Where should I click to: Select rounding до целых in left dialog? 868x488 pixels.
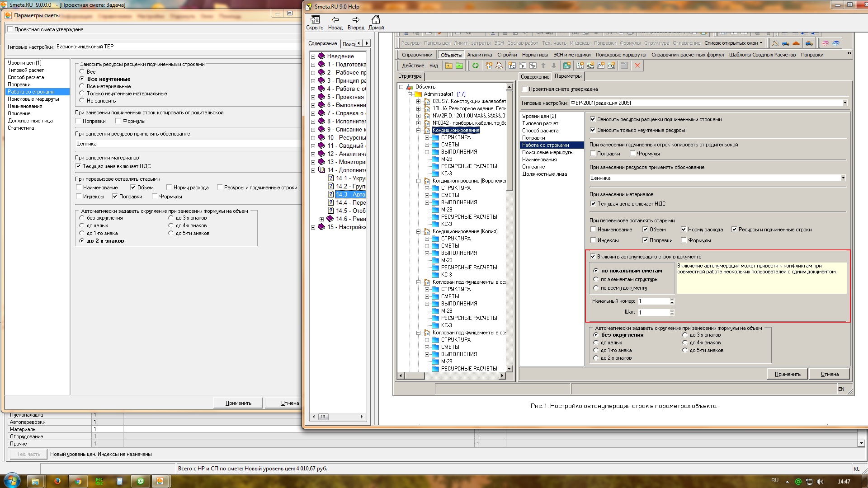pos(82,225)
